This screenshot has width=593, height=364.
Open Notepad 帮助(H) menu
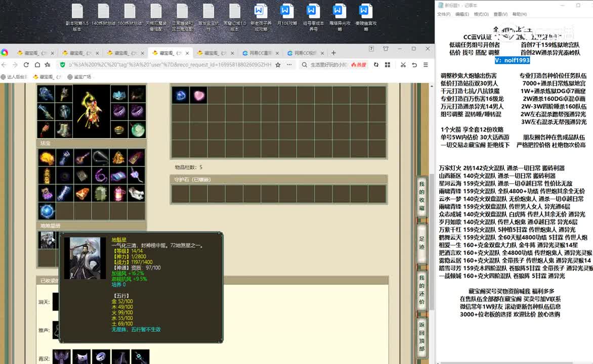pyautogui.click(x=519, y=14)
